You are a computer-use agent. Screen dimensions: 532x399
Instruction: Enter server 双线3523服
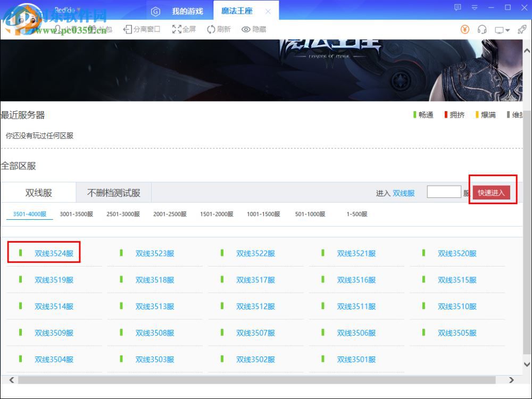tap(155, 253)
